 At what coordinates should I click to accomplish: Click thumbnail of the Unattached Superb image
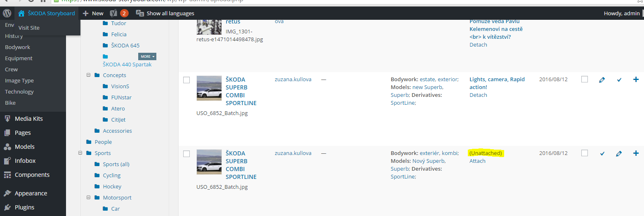209,162
